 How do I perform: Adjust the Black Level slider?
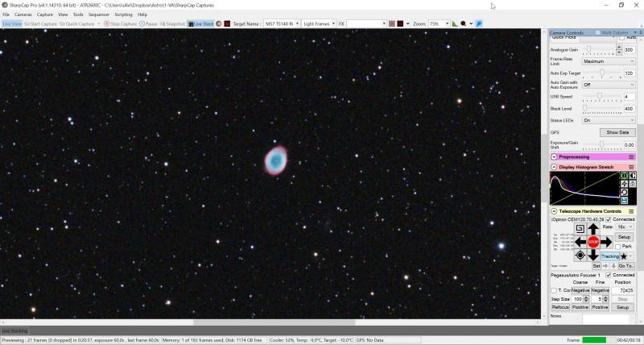tap(601, 109)
